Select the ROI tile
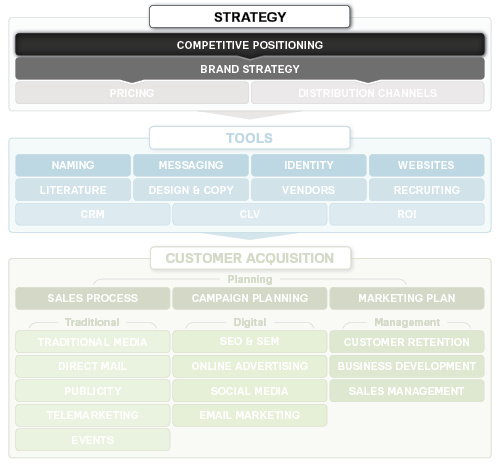The height and width of the screenshot is (466, 500). (x=407, y=214)
